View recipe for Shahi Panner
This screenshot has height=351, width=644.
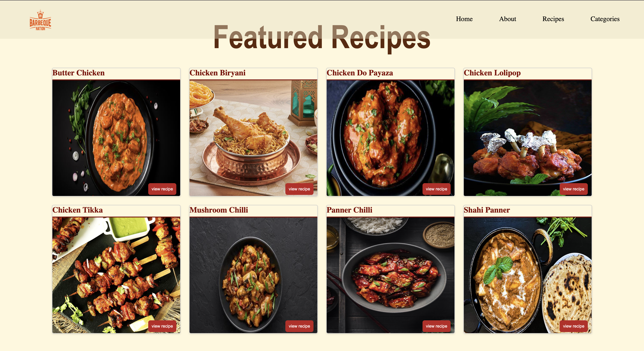coord(574,326)
